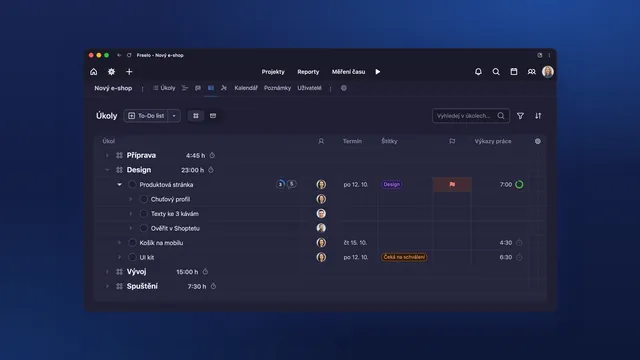Switch to the Gantt view icon tab
This screenshot has width=640, height=360.
tap(185, 88)
